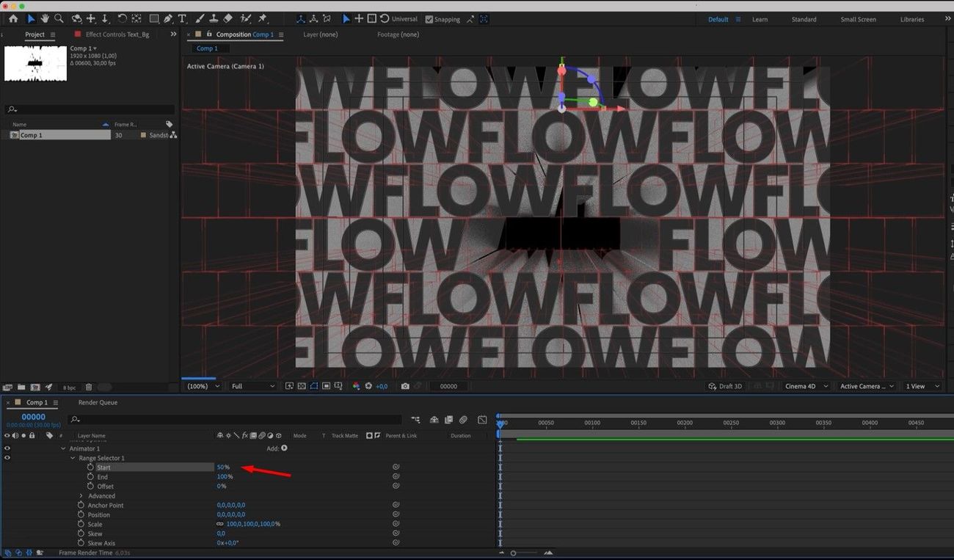Switch to the Render Queue tab
The height and width of the screenshot is (560, 954).
(98, 402)
